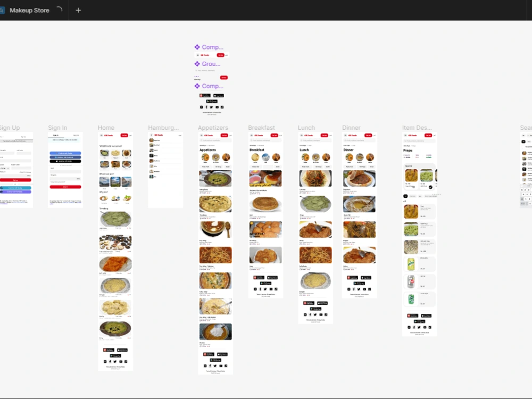Select the Sign In frame label
Screen dimensions: 532x399
pos(57,128)
